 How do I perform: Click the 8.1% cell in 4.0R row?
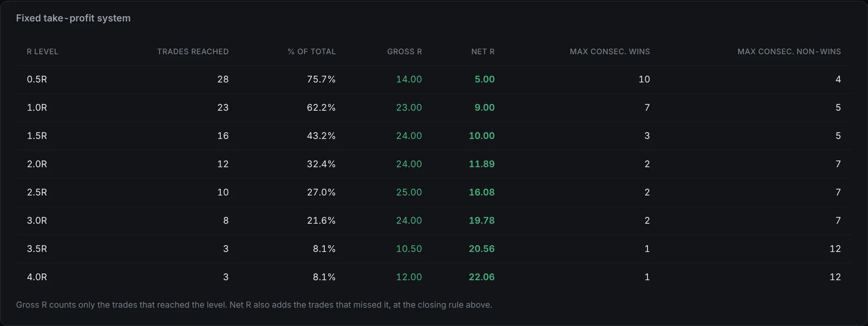click(324, 277)
